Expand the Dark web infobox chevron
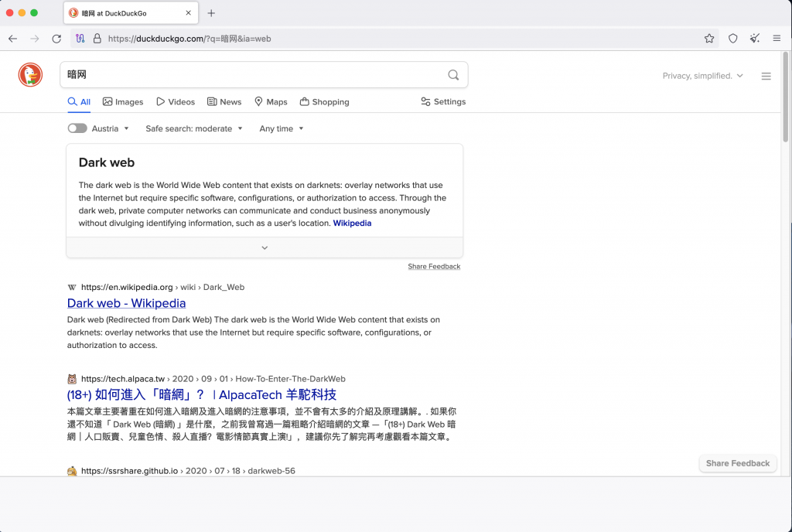 [264, 247]
